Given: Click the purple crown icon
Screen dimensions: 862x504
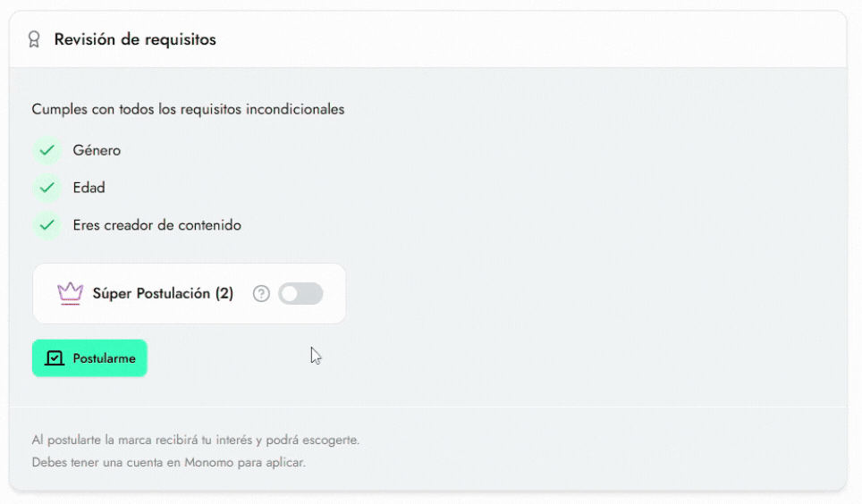Looking at the screenshot, I should pos(70,293).
